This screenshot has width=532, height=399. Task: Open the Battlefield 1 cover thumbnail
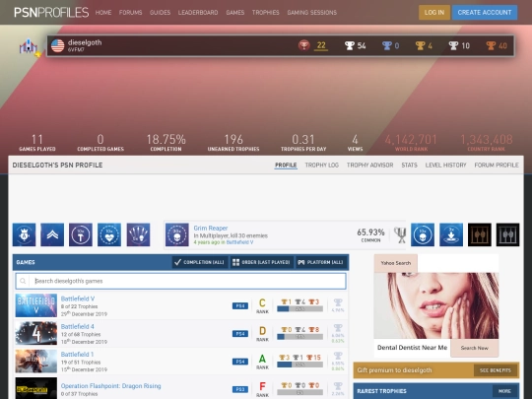pos(36,361)
